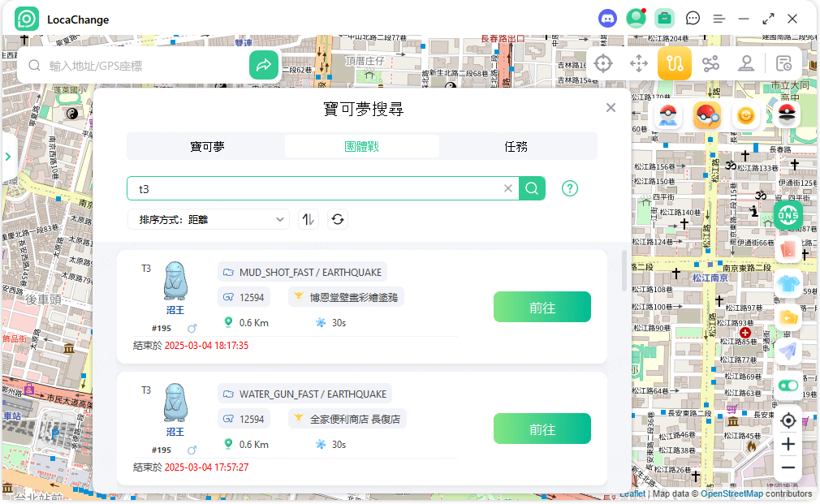Center map on current location

(788, 420)
